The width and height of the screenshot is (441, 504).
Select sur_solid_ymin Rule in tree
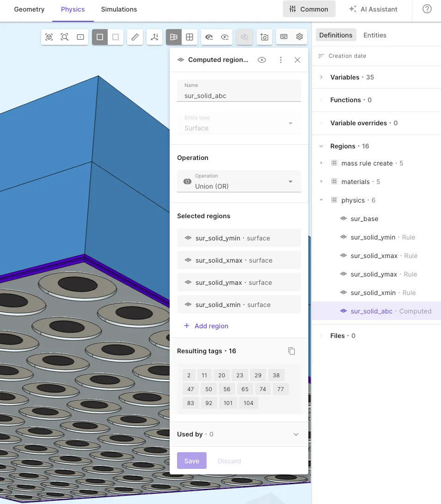pyautogui.click(x=376, y=237)
